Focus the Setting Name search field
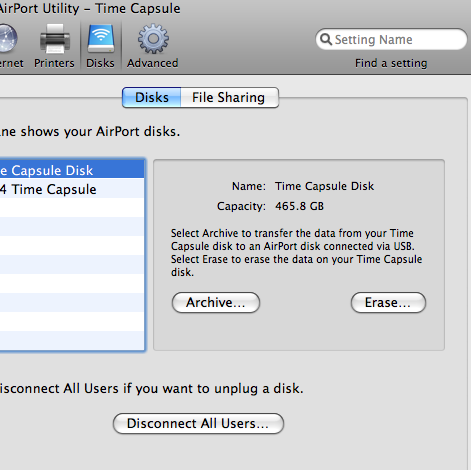This screenshot has height=470, width=471. pyautogui.click(x=391, y=39)
